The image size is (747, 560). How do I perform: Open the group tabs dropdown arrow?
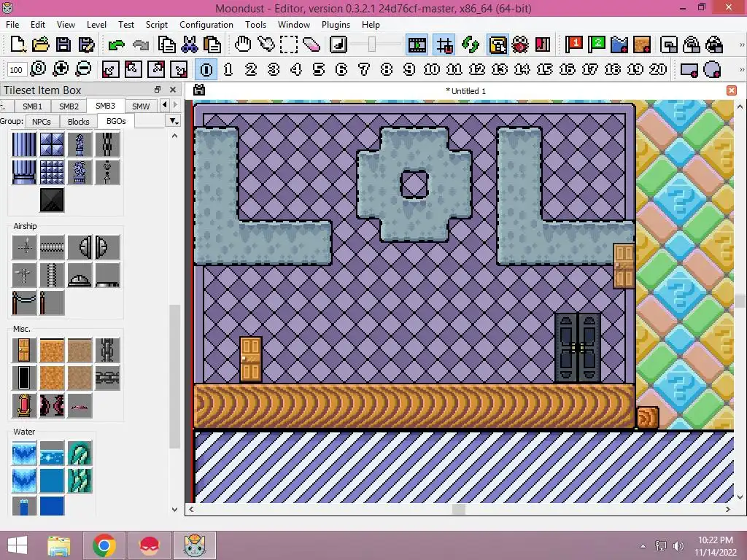(x=174, y=121)
